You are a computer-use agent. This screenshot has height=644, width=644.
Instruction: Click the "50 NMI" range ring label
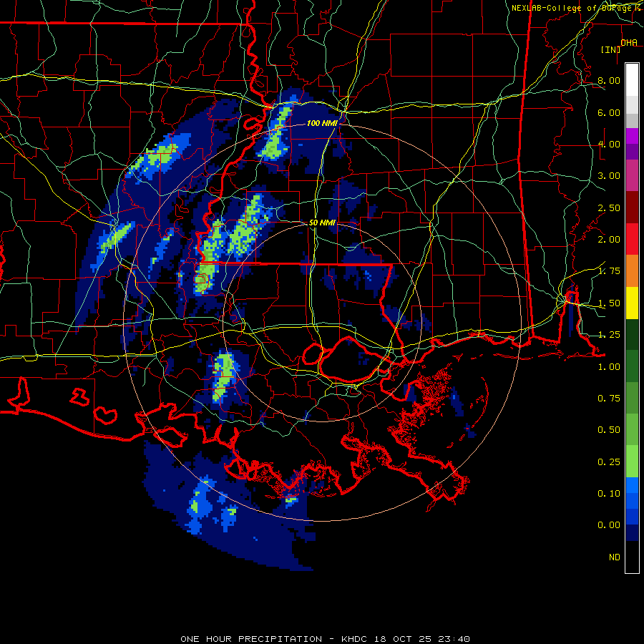[x=322, y=223]
